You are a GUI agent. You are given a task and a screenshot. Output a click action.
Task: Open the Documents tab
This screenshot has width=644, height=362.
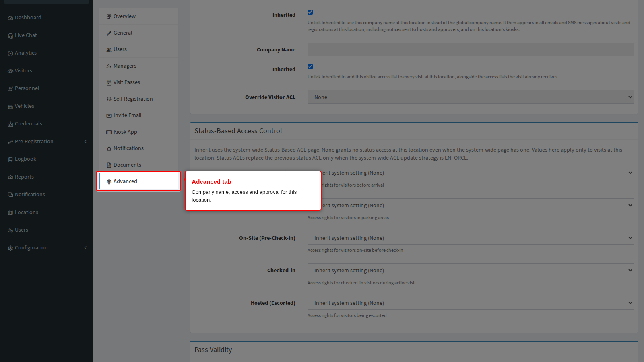138,165
